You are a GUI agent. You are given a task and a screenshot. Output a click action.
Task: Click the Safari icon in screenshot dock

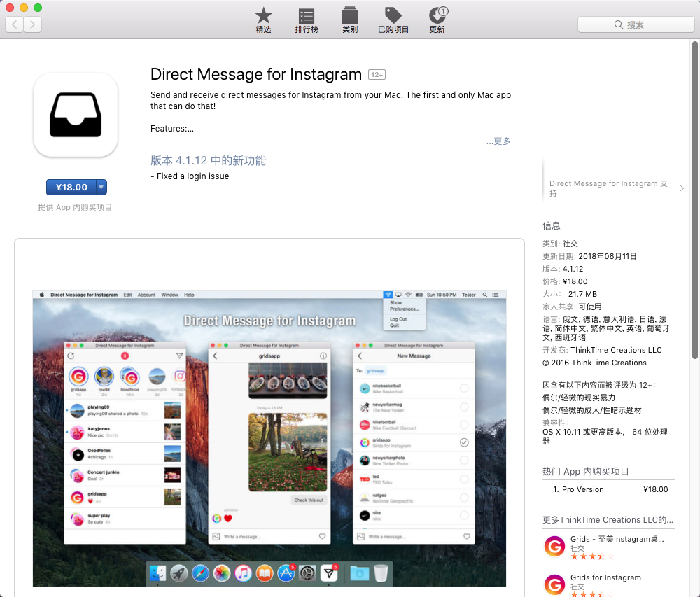(x=200, y=573)
